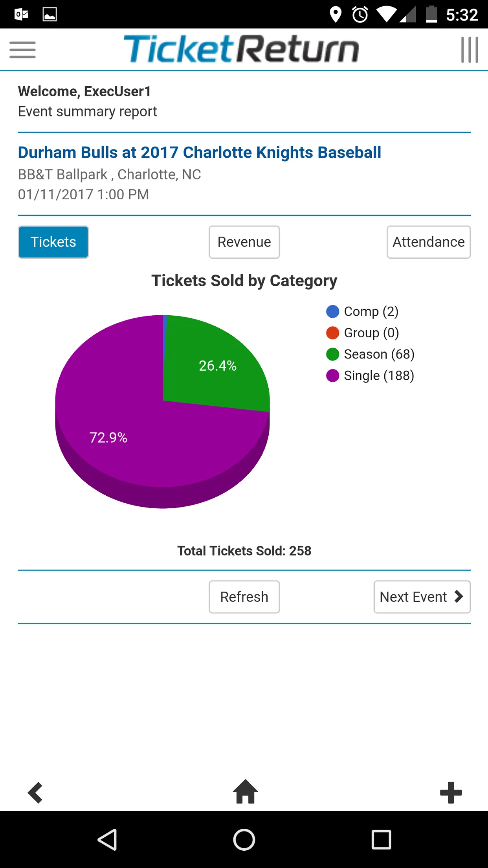The width and height of the screenshot is (488, 868).
Task: Go to the home icon
Action: point(245,791)
